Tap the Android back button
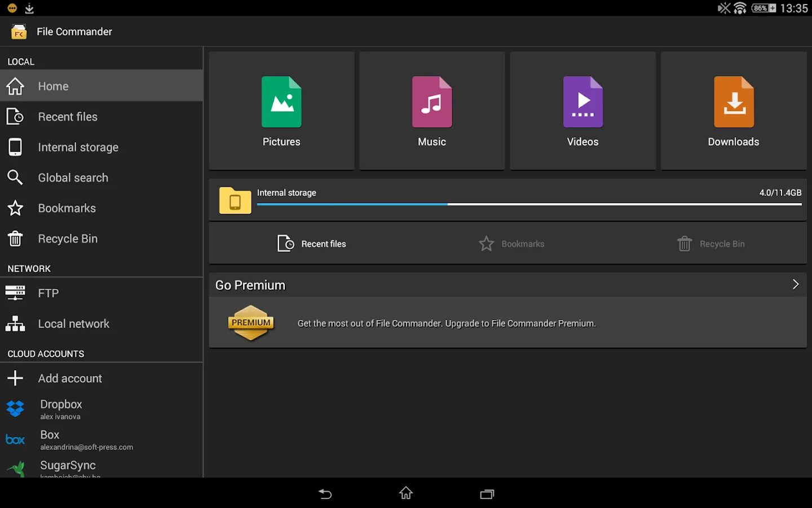Viewport: 812px width, 508px height. point(325,494)
